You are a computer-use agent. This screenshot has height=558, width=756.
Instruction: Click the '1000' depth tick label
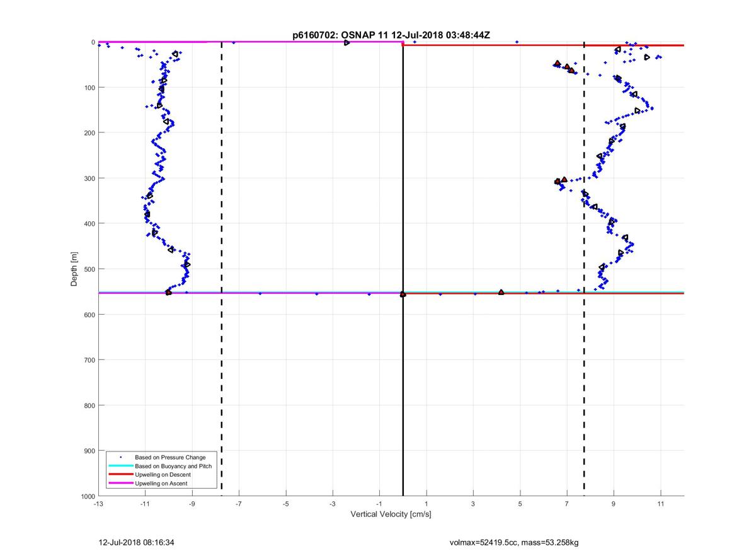(87, 496)
